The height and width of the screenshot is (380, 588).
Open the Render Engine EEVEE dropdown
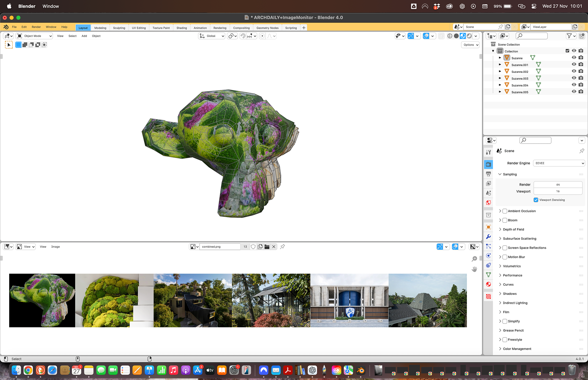tap(559, 163)
